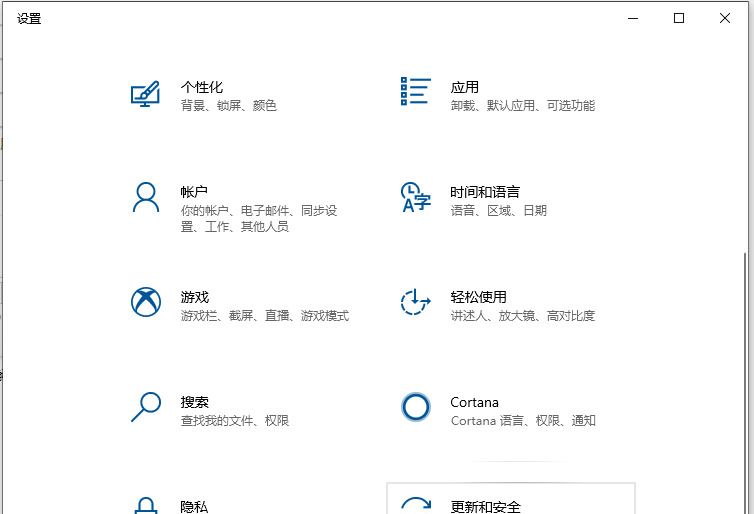Screen dimensions: 754x514
Task: Click description 讲述人、放大镜、高对比度
Action: 523,315
